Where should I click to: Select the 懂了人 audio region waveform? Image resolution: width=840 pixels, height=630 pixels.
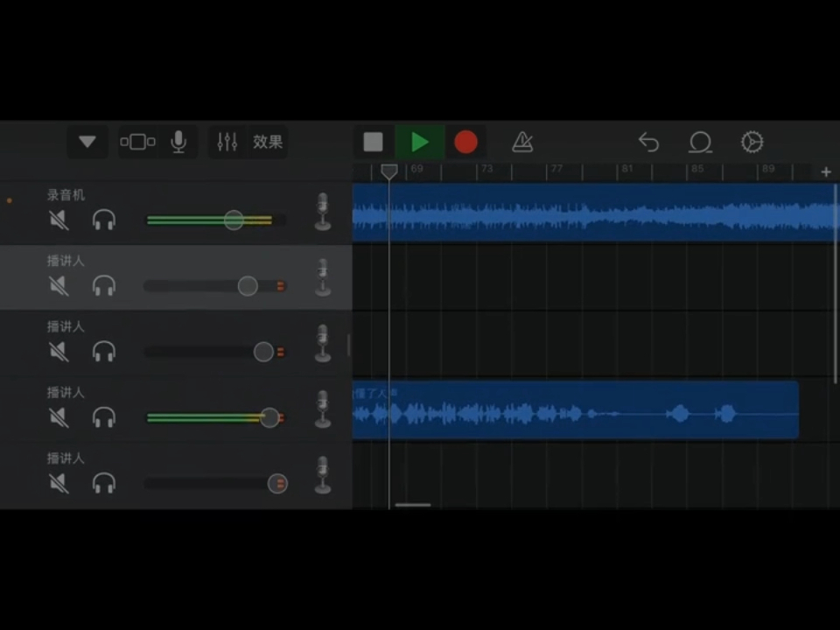coord(576,409)
